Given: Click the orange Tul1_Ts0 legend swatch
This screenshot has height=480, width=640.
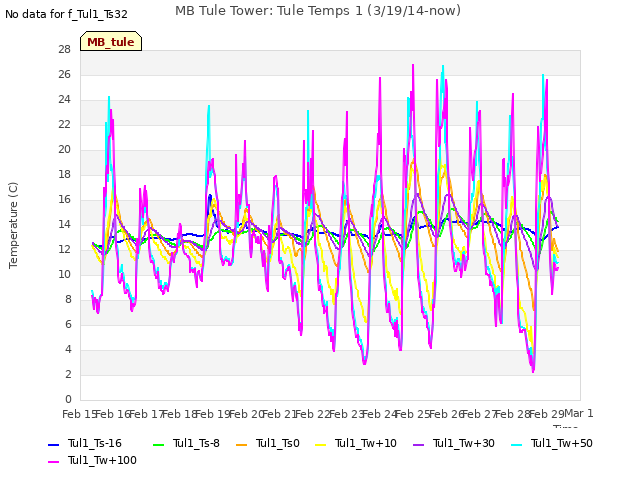Looking at the screenshot, I should point(242,444).
